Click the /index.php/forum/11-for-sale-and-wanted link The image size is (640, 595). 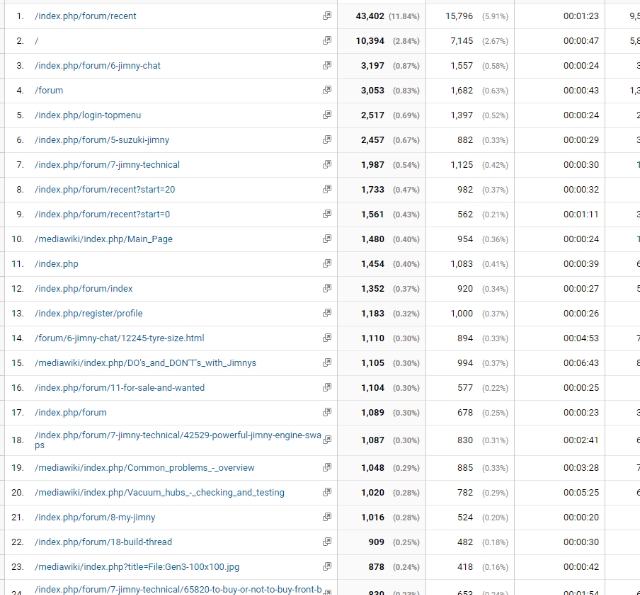tap(119, 388)
